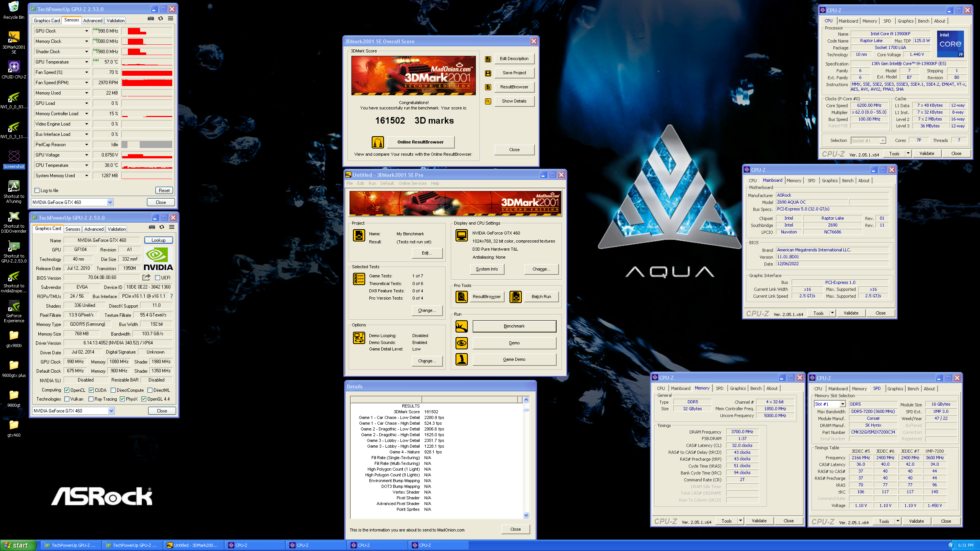Click the refresh icon in GPU-Z Graphics Card window

(162, 227)
